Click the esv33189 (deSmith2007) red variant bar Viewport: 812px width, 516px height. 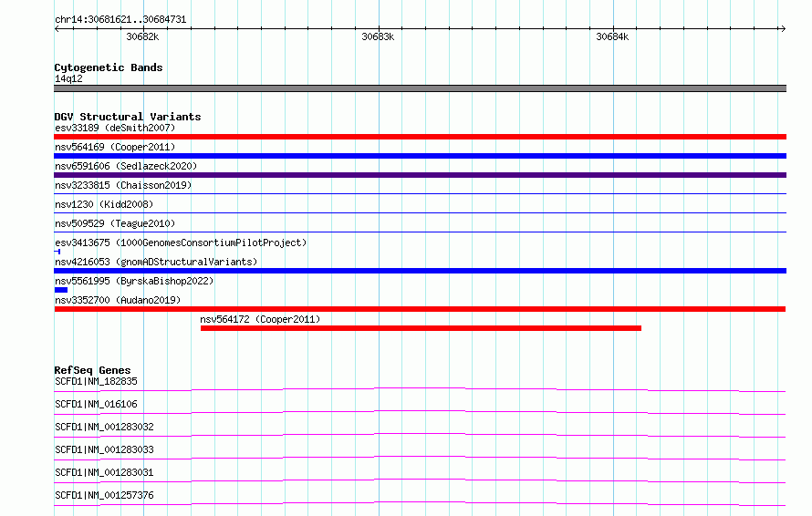click(x=420, y=137)
